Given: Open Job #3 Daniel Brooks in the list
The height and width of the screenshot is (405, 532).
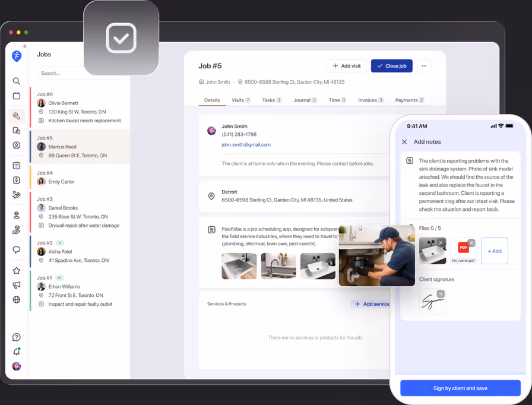Looking at the screenshot, I should tap(80, 213).
